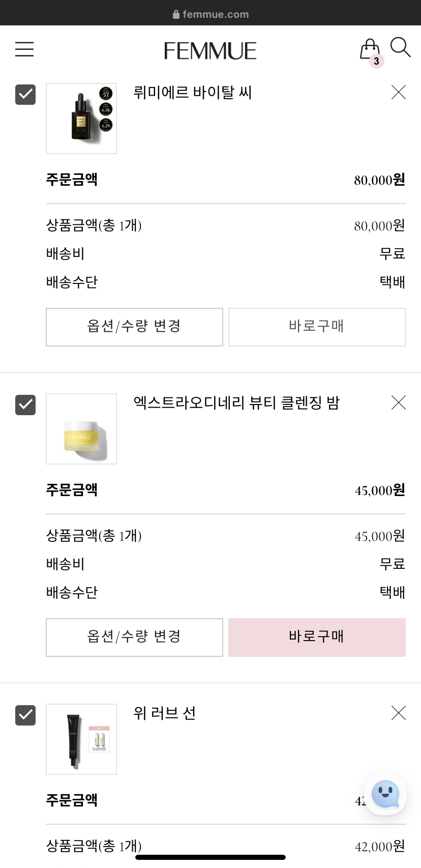Open the yellow cleansing balm thumbnail
The width and height of the screenshot is (421, 868).
pyautogui.click(x=81, y=429)
